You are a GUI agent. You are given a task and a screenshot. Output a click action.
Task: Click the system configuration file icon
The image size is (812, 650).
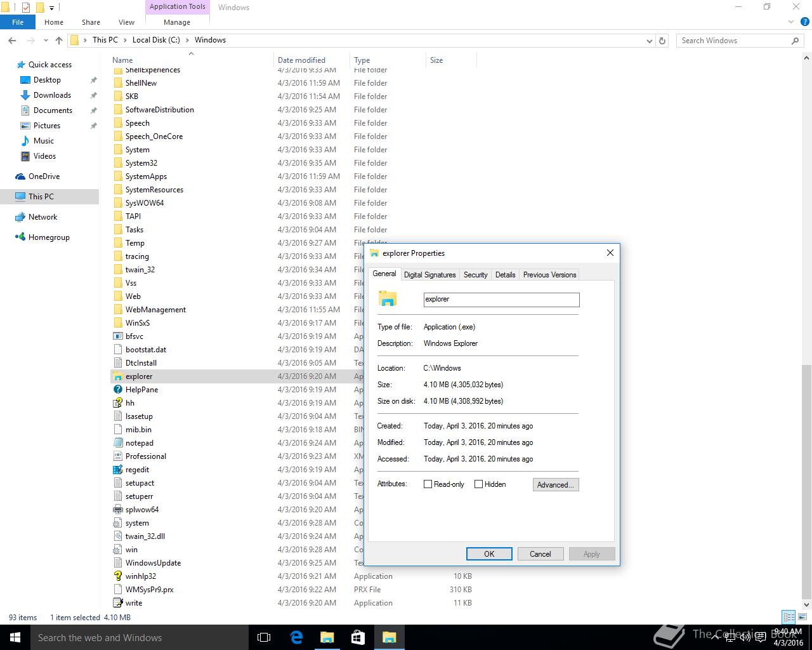pyautogui.click(x=117, y=523)
